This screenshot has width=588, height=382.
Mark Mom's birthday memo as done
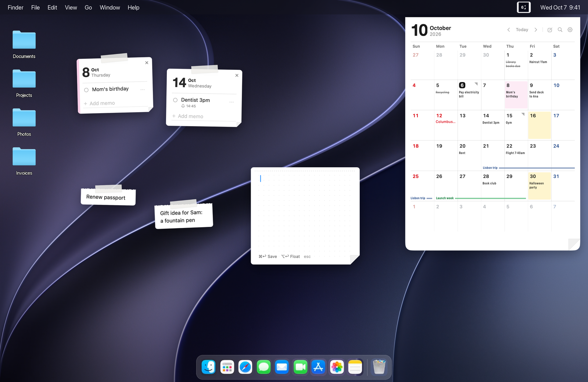tap(86, 90)
